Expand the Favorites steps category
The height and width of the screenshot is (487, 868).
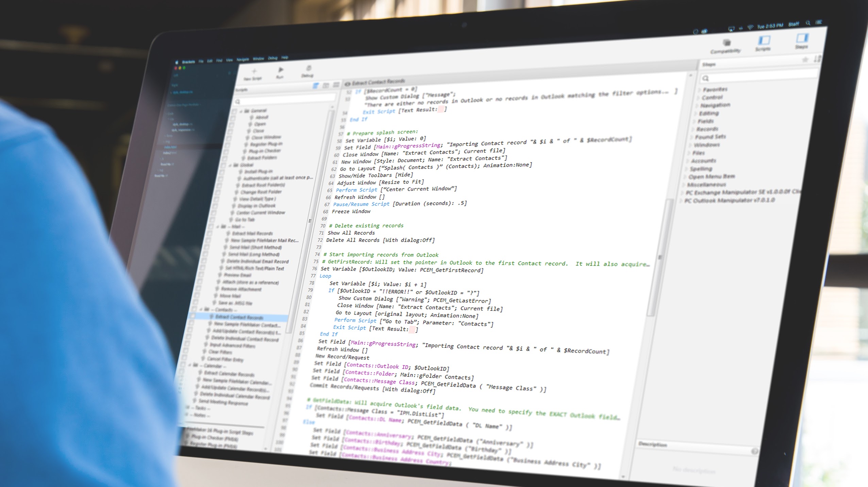click(x=700, y=90)
